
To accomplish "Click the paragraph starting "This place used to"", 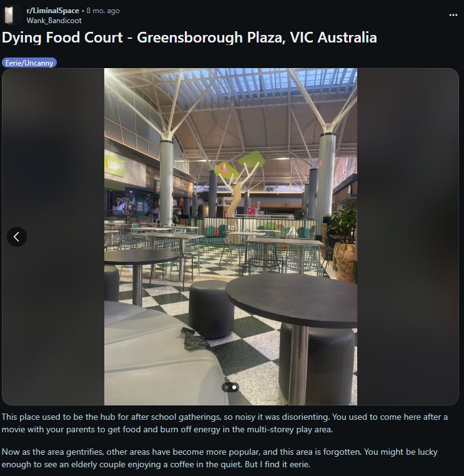I will (225, 423).
